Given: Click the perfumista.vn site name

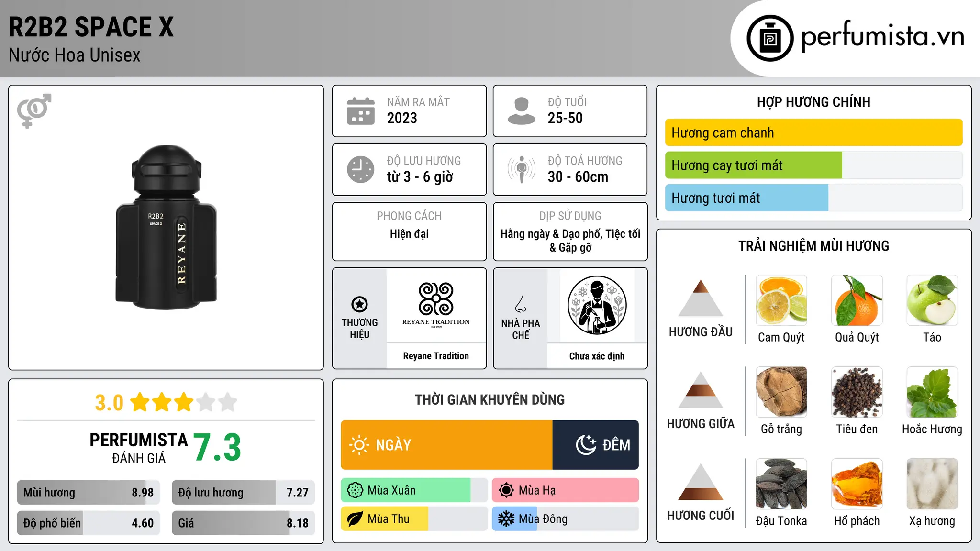Looking at the screenshot, I should click(x=883, y=36).
